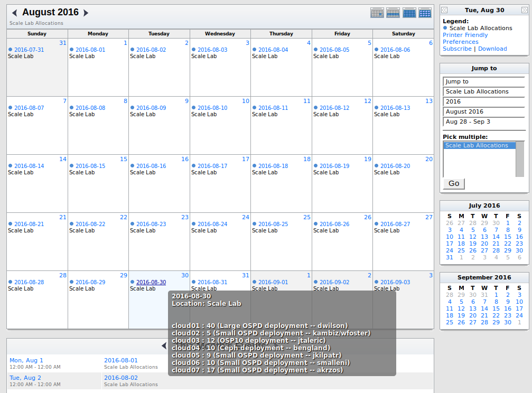
Task: Switch to month view icon
Action: (409, 13)
